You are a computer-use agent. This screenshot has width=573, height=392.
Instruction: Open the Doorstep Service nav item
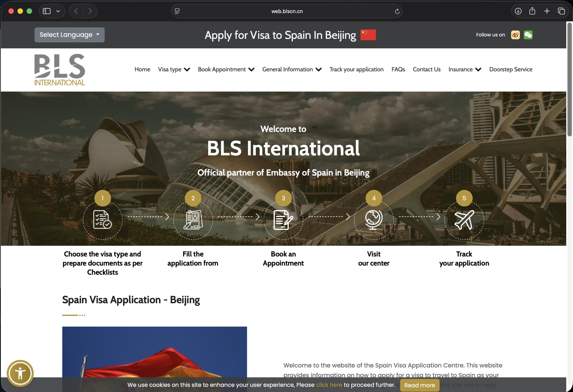[x=511, y=70]
